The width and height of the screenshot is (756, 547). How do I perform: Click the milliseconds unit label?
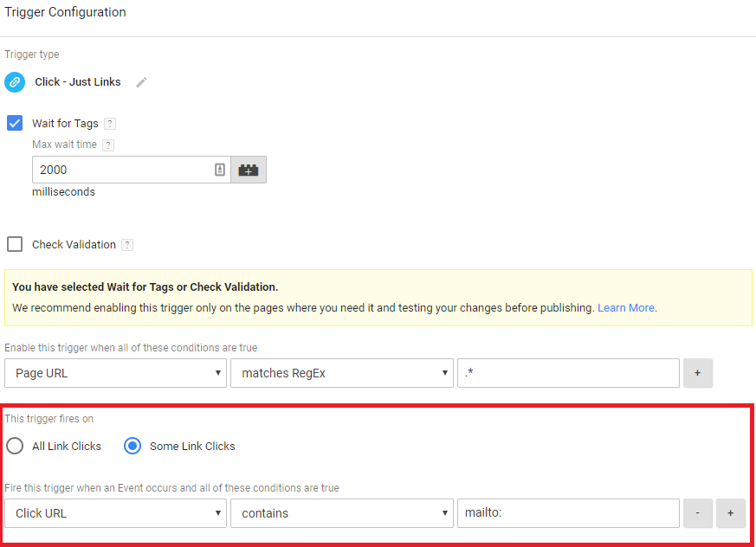(x=63, y=192)
